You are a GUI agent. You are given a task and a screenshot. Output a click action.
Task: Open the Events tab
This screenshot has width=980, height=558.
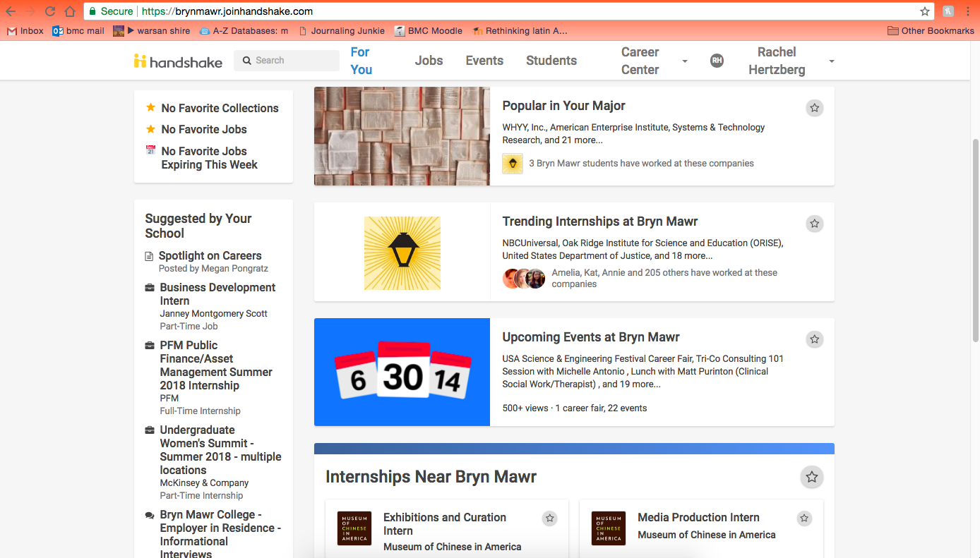click(x=484, y=61)
